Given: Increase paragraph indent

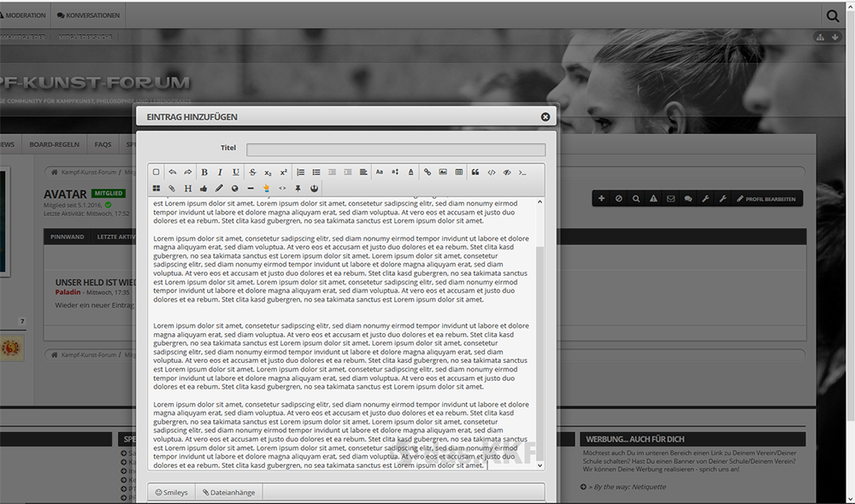Looking at the screenshot, I should pos(347,173).
